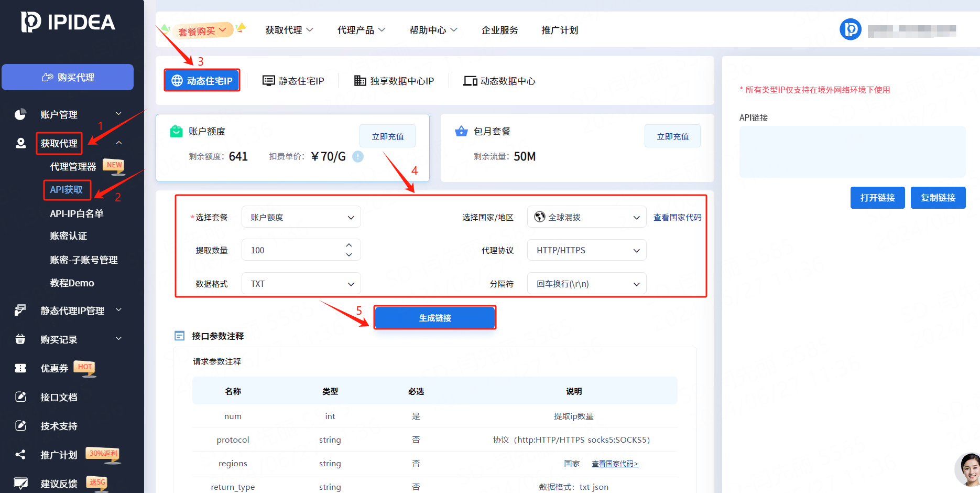Click the 静态代理IP管理 icon in the sidebar

coord(20,310)
